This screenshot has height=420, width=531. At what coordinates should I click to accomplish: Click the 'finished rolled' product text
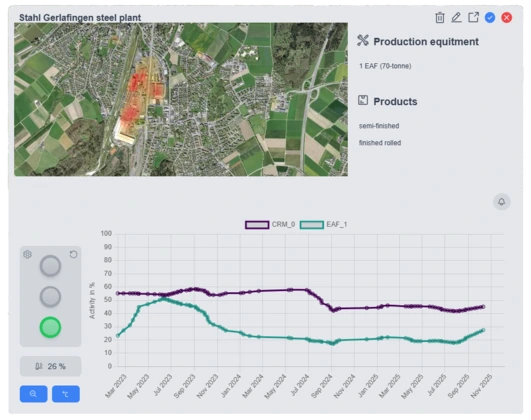pyautogui.click(x=380, y=143)
